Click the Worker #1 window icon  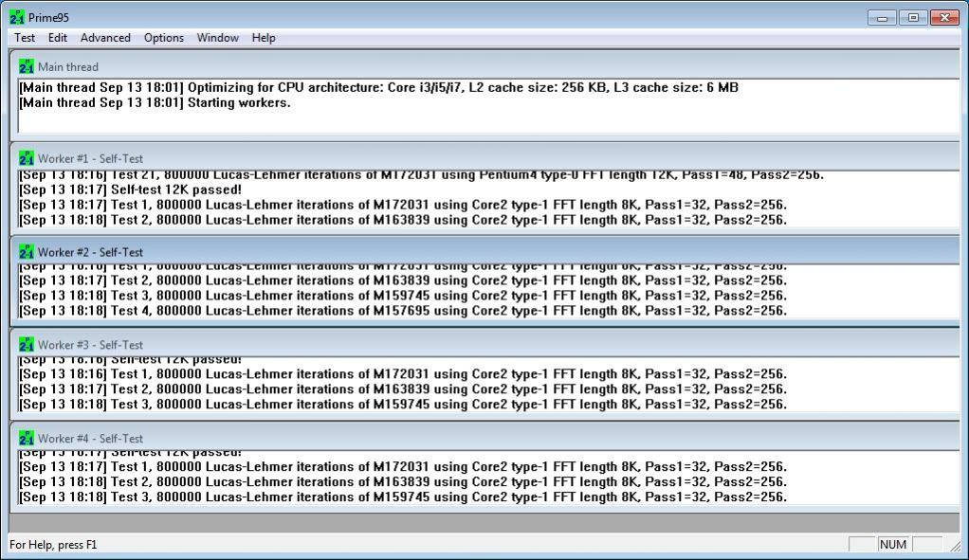pyautogui.click(x=26, y=158)
